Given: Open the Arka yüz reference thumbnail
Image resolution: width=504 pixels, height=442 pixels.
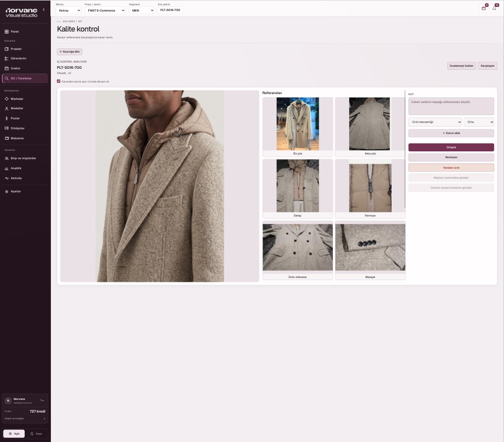Looking at the screenshot, I should 370,127.
